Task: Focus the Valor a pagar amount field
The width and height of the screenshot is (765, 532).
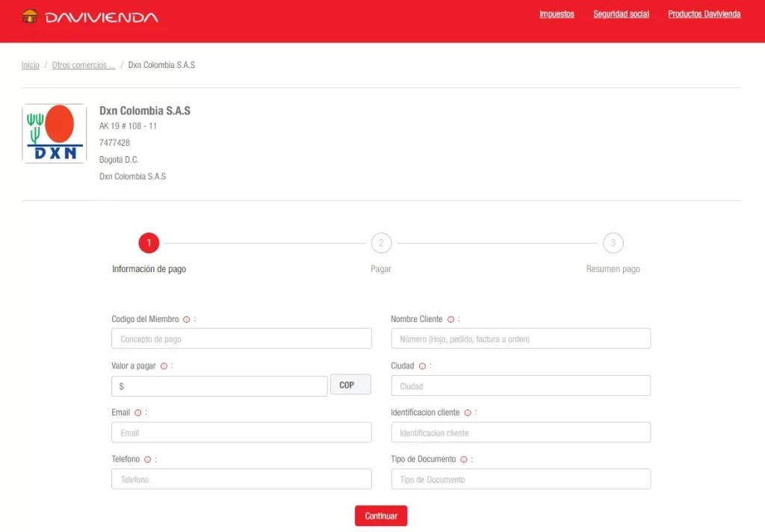Action: tap(220, 386)
